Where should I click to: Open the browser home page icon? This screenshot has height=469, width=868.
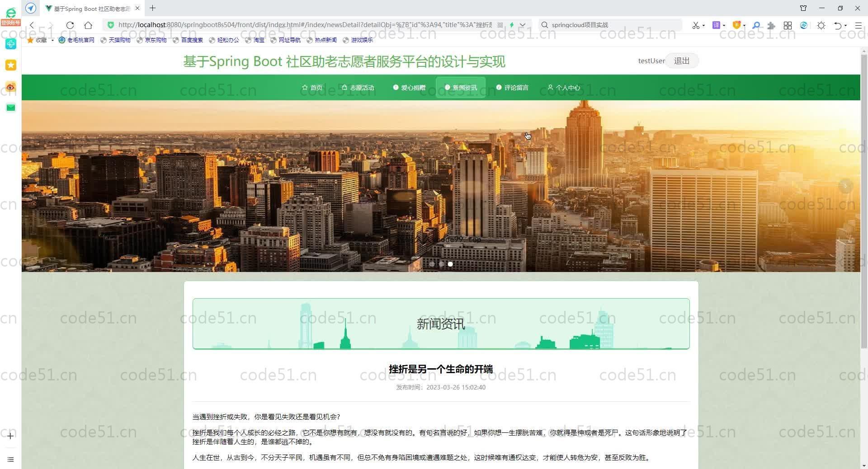pyautogui.click(x=88, y=25)
